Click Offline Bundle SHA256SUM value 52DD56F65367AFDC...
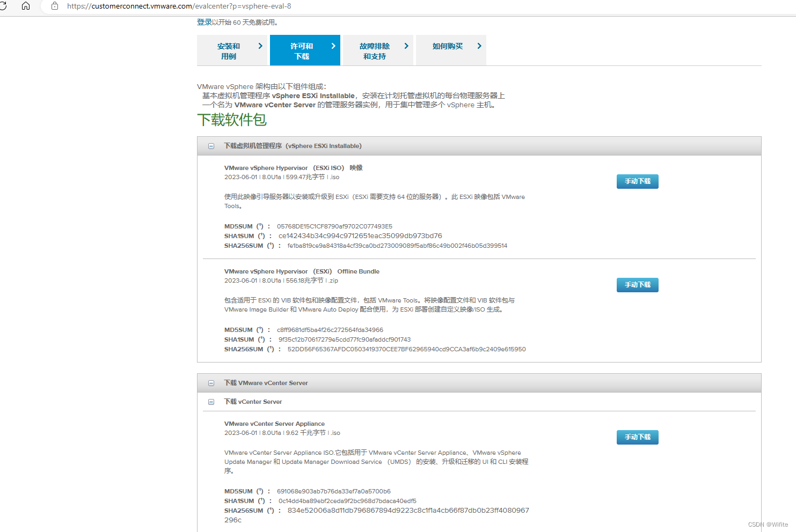796x532 pixels. (407, 349)
